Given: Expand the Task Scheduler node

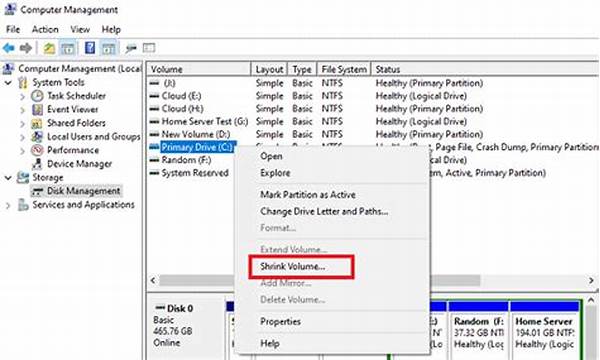Looking at the screenshot, I should point(22,96).
